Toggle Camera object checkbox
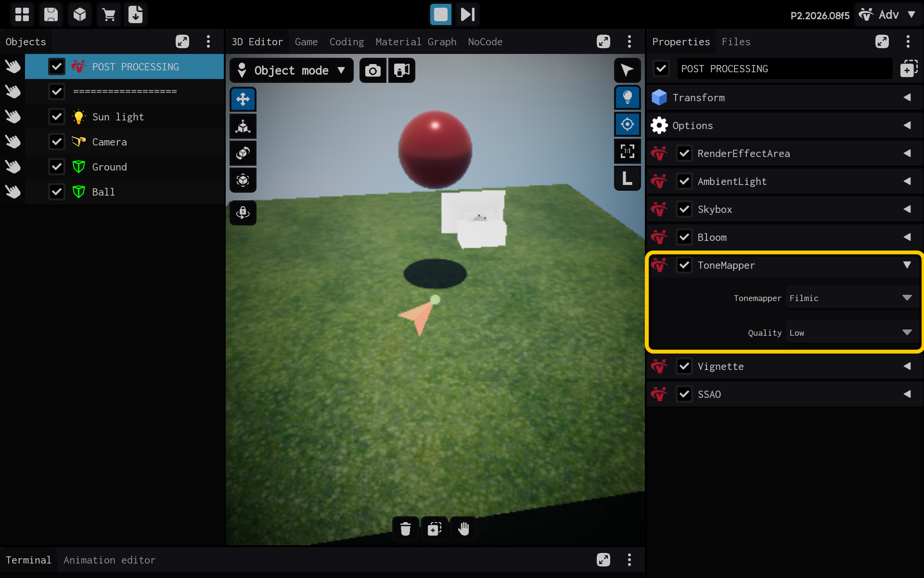 point(57,142)
